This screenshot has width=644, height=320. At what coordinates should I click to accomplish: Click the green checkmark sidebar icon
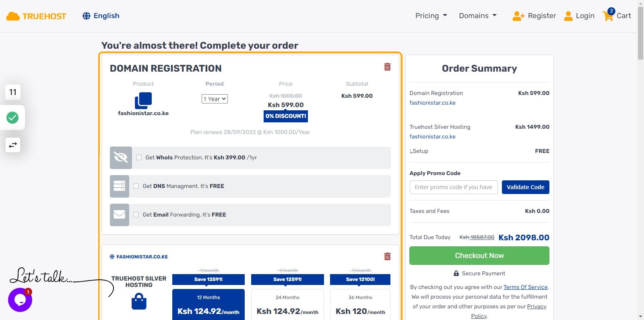click(x=12, y=118)
